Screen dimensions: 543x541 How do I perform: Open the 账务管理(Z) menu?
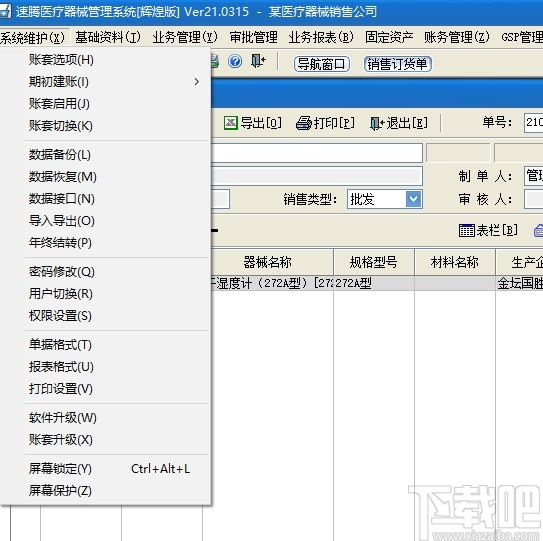[x=457, y=37]
